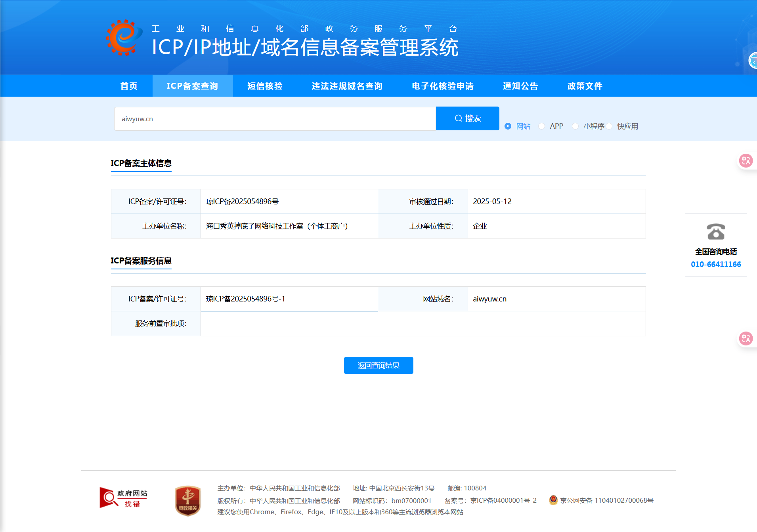Viewport: 757px width, 532px height.
Task: Select the 小程序 radio button
Action: tap(575, 126)
